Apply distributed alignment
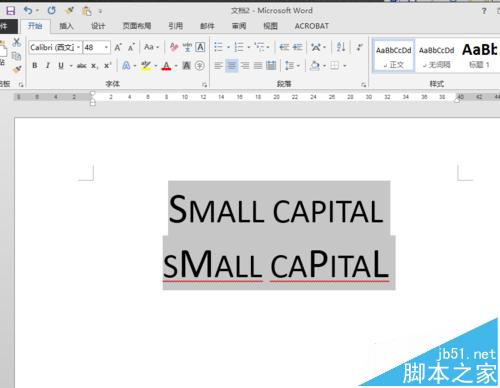 coord(271,66)
